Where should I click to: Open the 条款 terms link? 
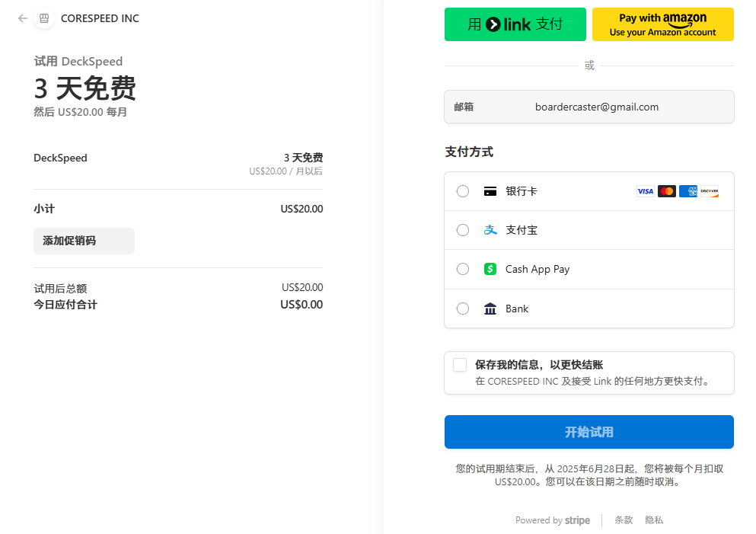[623, 520]
